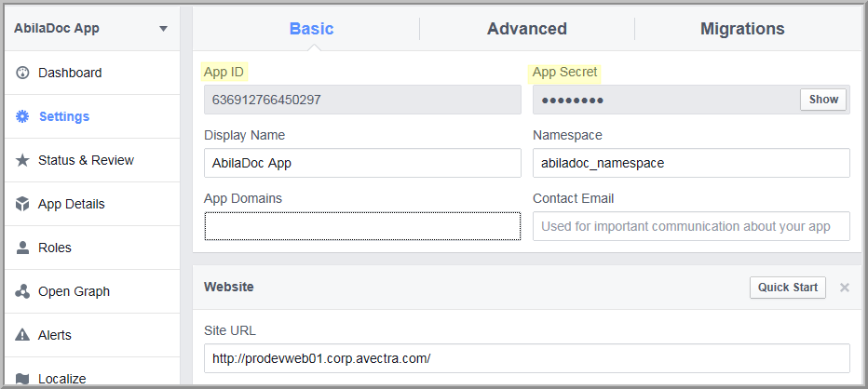
Task: Click the Roles person icon
Action: click(22, 248)
